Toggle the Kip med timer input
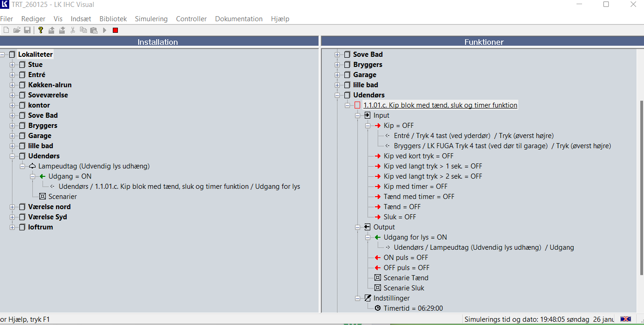Image resolution: width=644 pixels, height=325 pixels. (x=415, y=187)
